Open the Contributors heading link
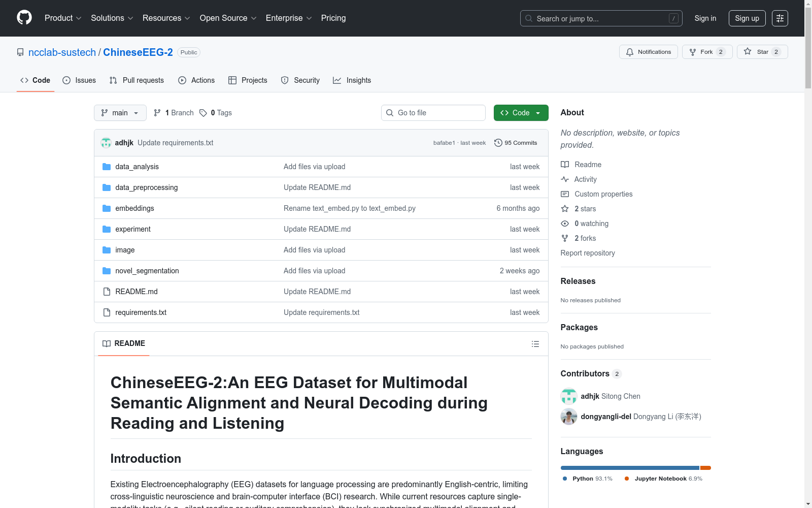Viewport: 812px width, 508px height. pyautogui.click(x=591, y=373)
